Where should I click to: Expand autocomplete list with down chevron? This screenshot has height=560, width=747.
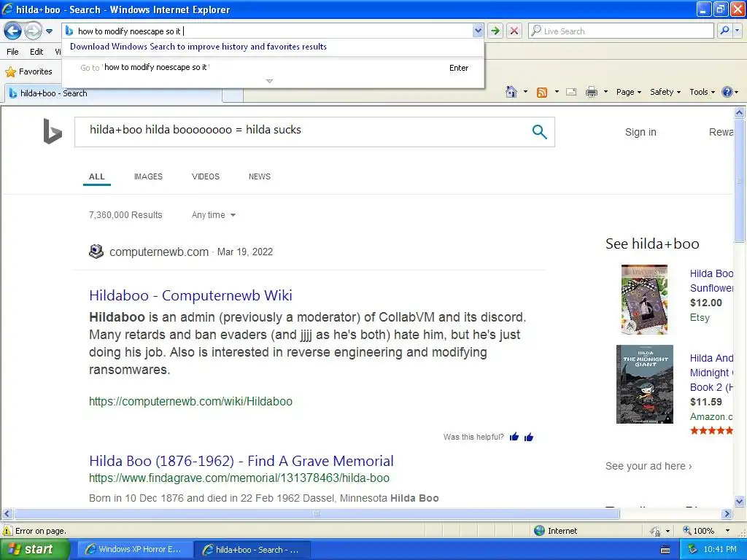pos(269,81)
